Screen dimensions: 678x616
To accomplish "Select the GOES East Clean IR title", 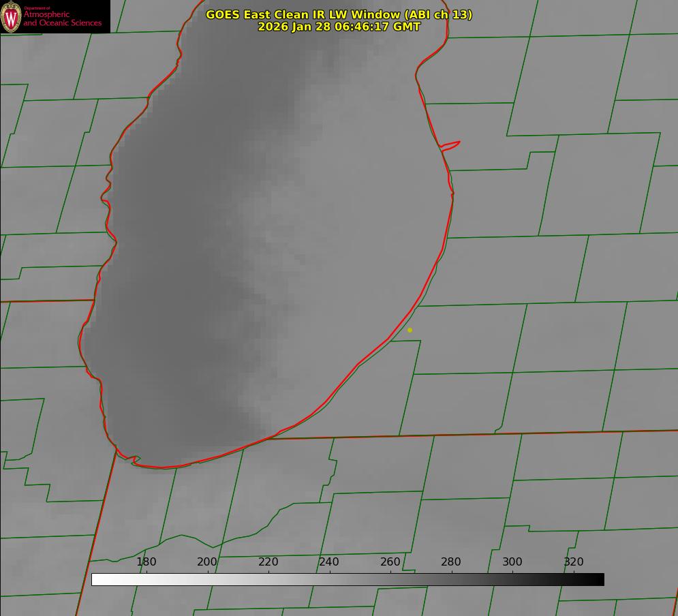I will [339, 14].
